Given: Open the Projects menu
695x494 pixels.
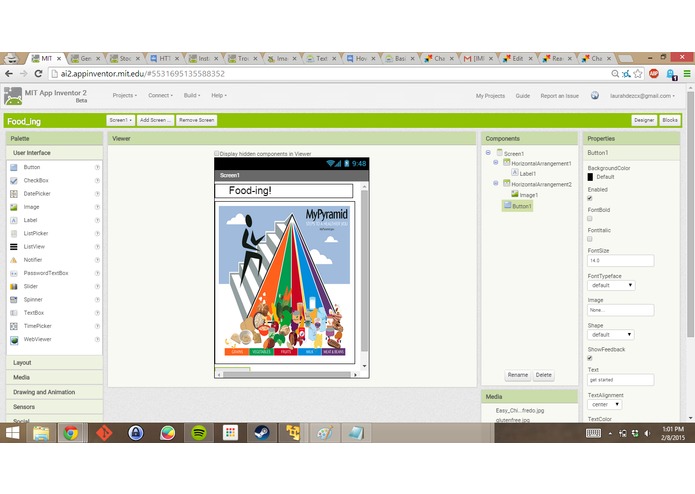Looking at the screenshot, I should 125,95.
